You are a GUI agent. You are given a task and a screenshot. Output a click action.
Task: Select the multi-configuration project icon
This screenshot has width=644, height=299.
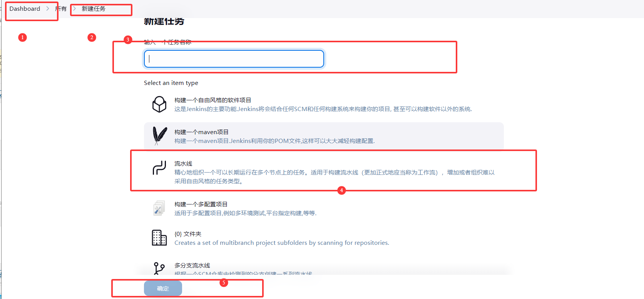(x=159, y=208)
